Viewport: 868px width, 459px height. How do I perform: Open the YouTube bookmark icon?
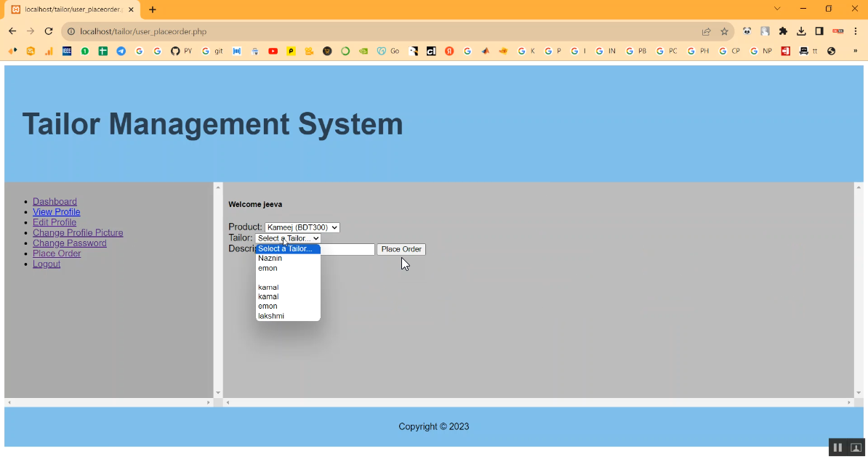(x=273, y=52)
